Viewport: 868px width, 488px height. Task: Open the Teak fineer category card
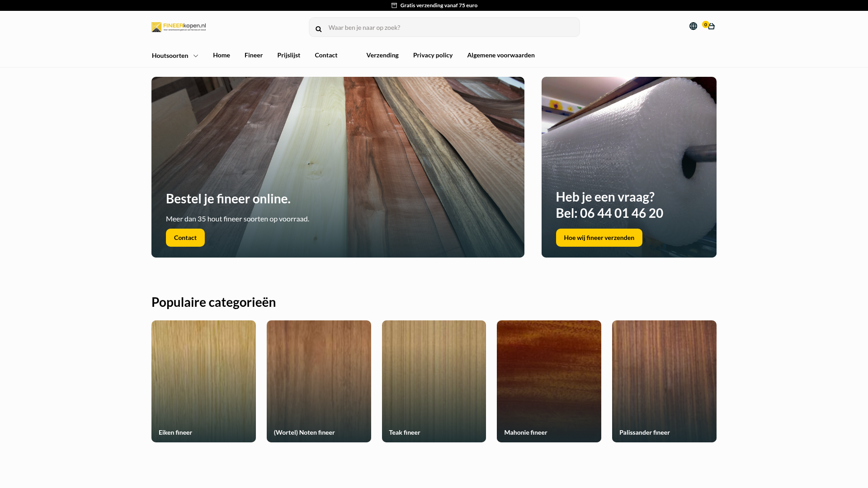(x=434, y=381)
